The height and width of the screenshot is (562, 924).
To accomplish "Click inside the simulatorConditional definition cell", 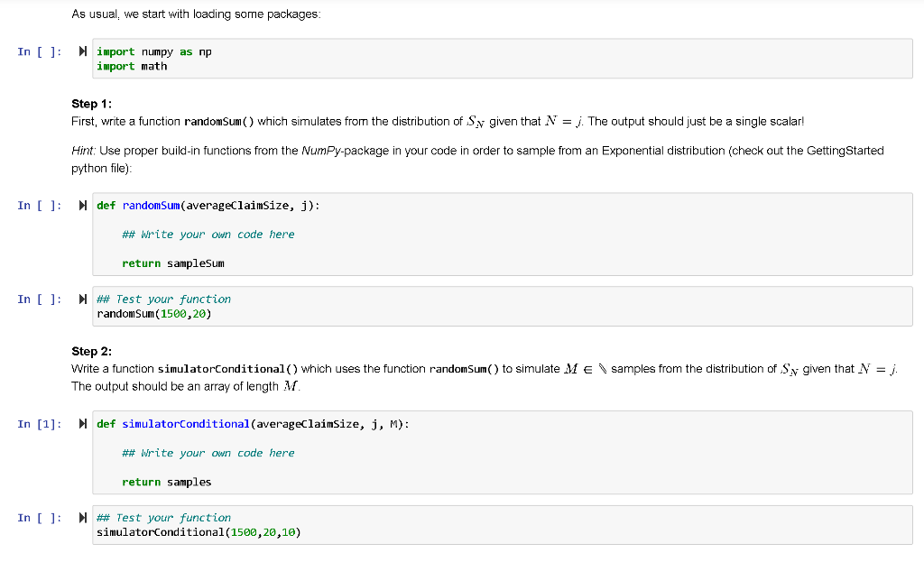I will [502, 453].
